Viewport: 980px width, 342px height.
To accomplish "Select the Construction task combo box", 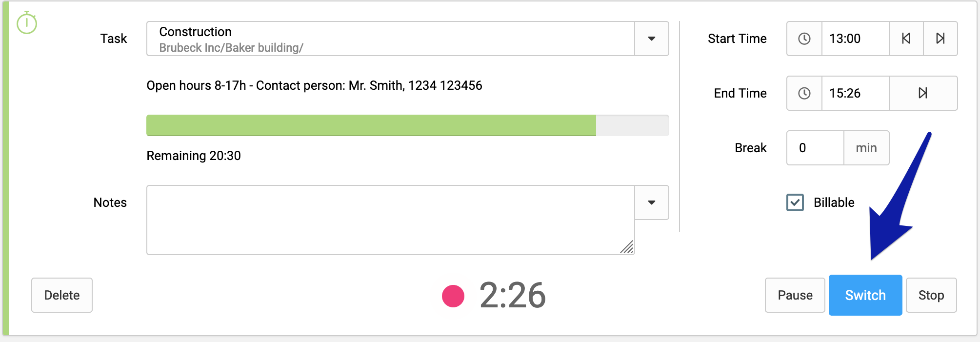I will point(391,39).
